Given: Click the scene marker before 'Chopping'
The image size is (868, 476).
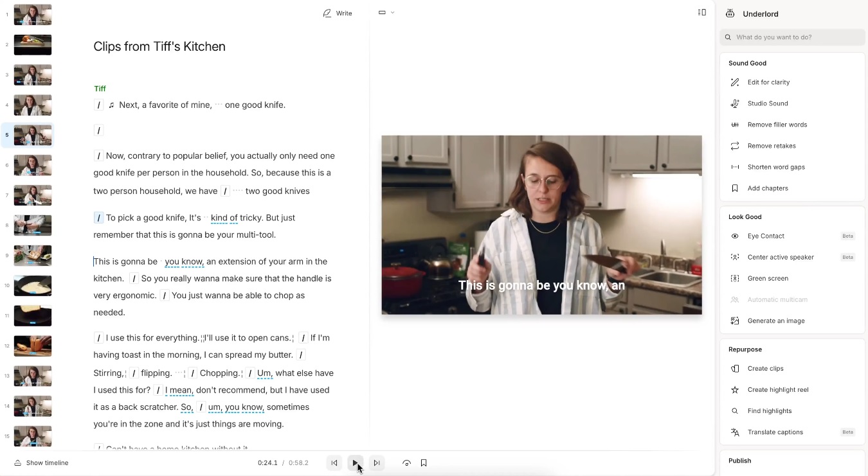Looking at the screenshot, I should tap(192, 373).
